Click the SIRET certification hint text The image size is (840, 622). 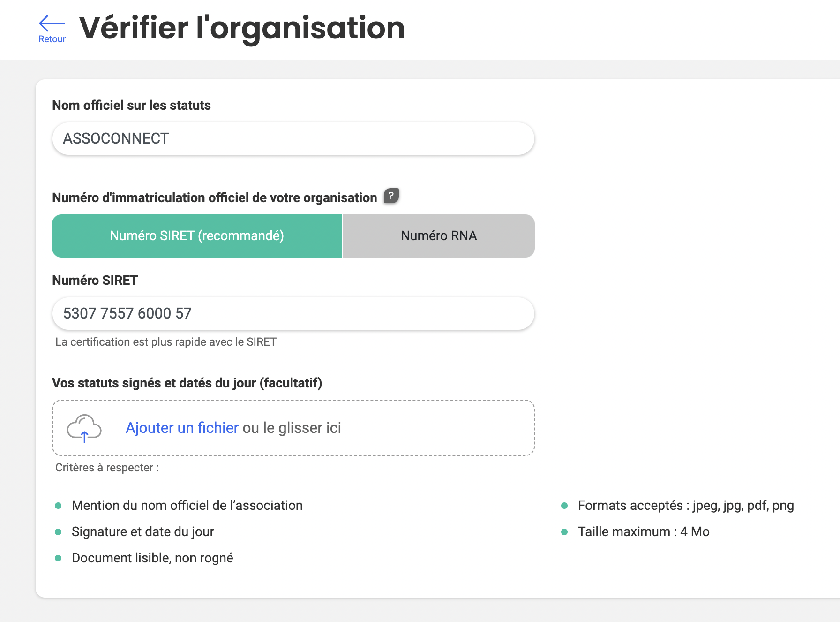pyautogui.click(x=166, y=342)
